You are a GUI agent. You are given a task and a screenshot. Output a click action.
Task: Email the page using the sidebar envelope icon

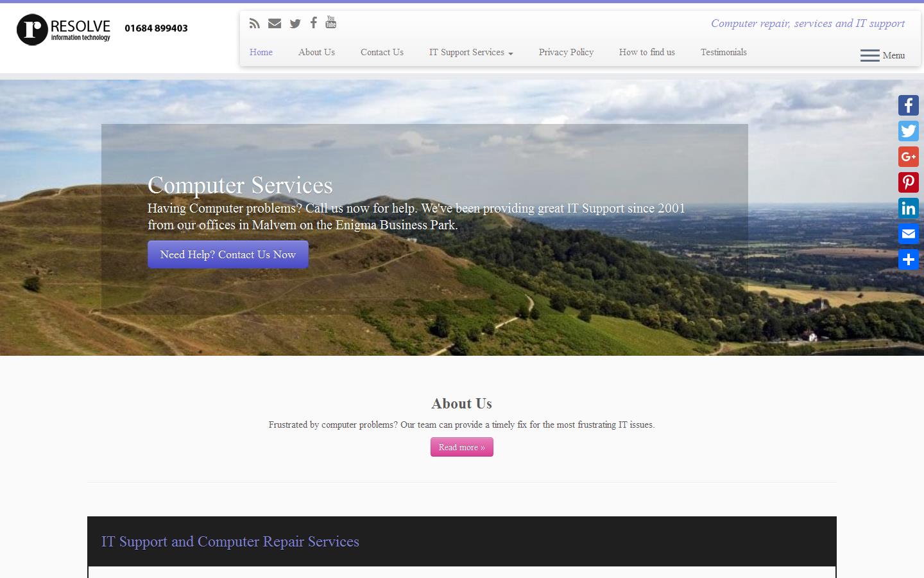point(908,233)
